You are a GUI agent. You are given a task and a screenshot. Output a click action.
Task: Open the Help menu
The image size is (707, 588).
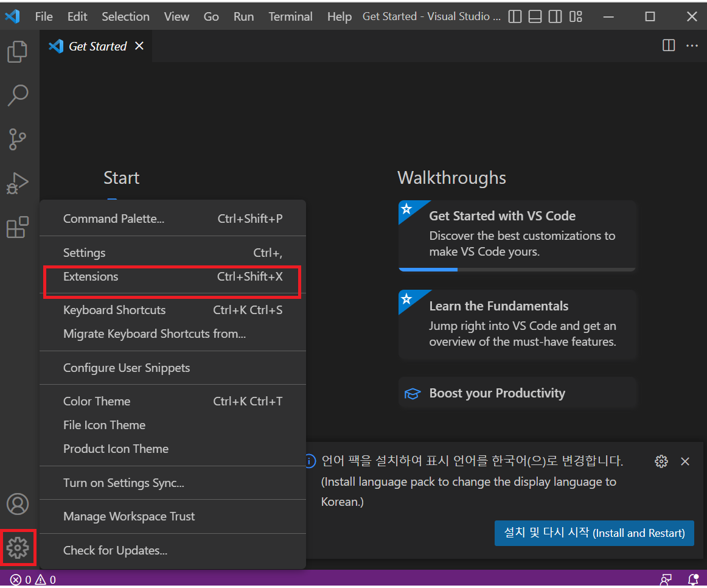click(339, 16)
